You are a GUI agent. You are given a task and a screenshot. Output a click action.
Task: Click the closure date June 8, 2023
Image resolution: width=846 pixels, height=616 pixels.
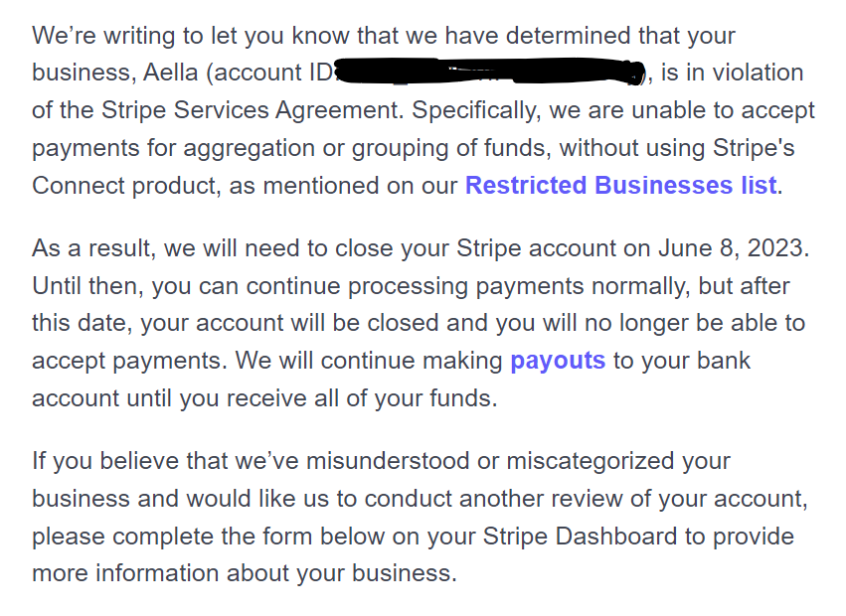click(x=732, y=248)
